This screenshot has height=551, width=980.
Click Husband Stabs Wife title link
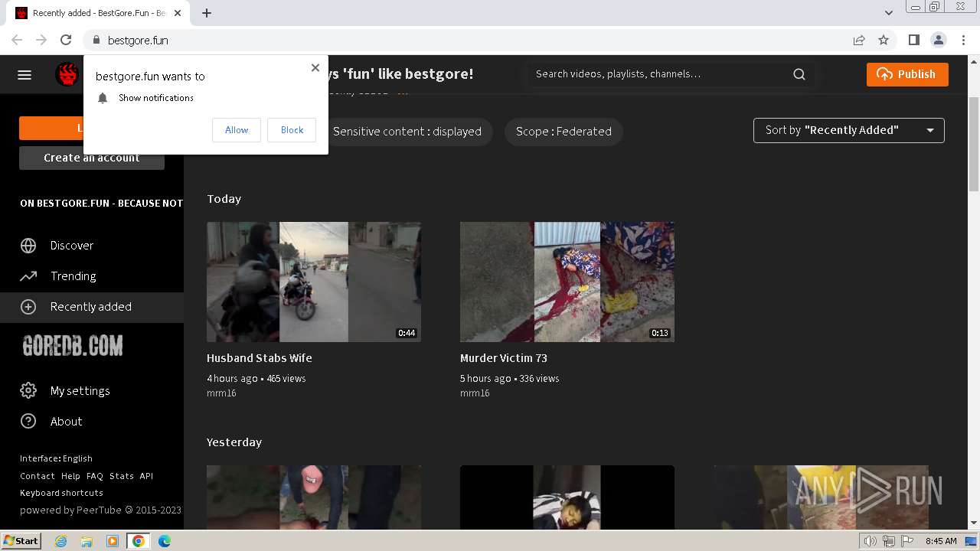coord(260,358)
